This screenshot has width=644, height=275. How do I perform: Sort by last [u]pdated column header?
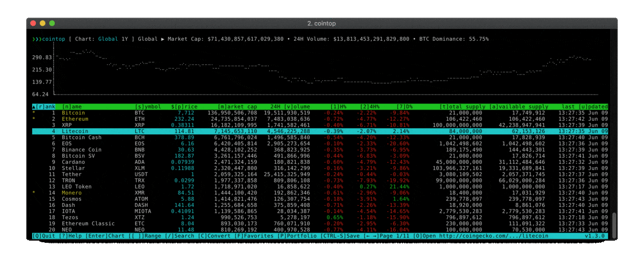585,106
